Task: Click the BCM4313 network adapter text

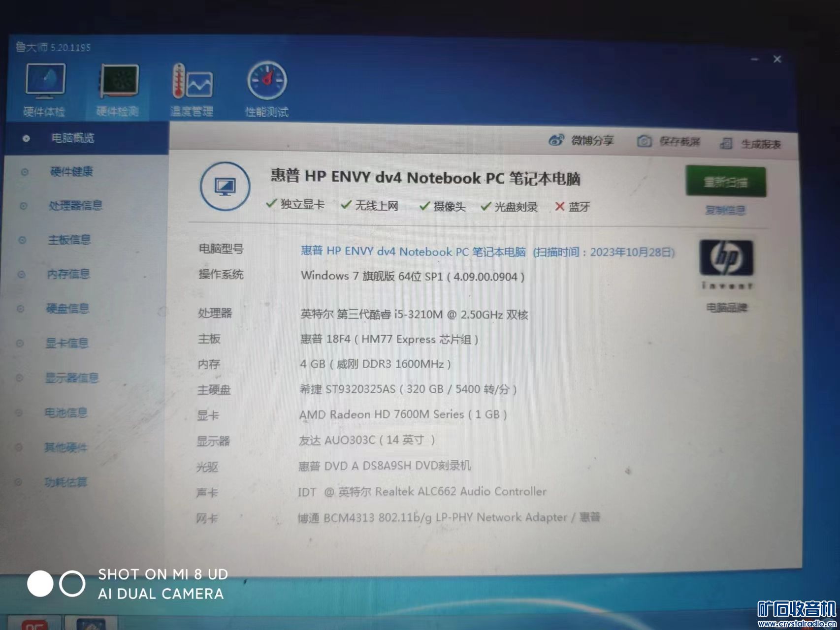Action: pyautogui.click(x=449, y=517)
